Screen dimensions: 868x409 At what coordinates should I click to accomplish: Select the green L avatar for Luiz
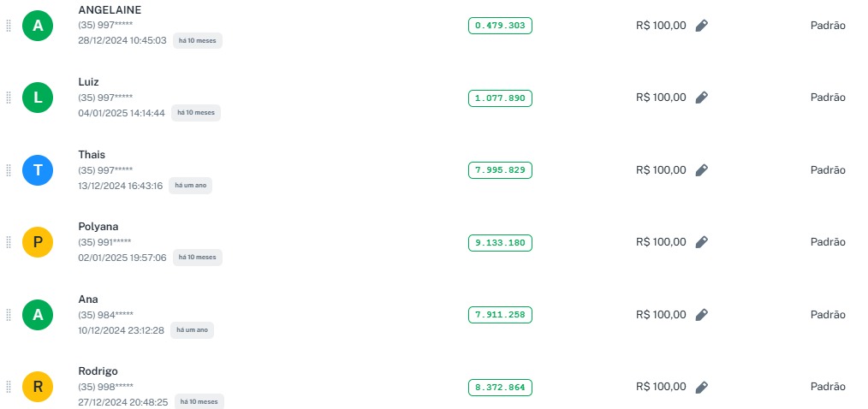pyautogui.click(x=38, y=98)
